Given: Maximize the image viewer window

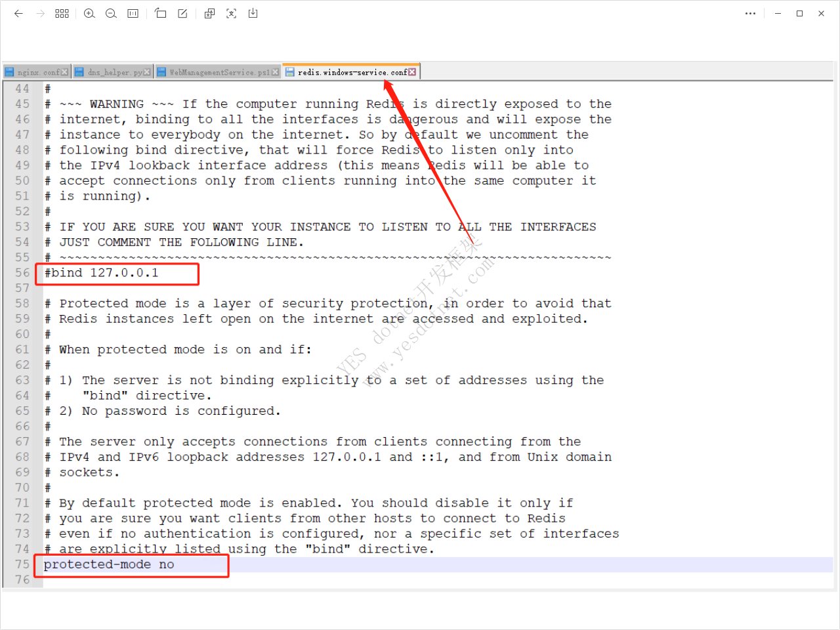Looking at the screenshot, I should click(x=799, y=13).
